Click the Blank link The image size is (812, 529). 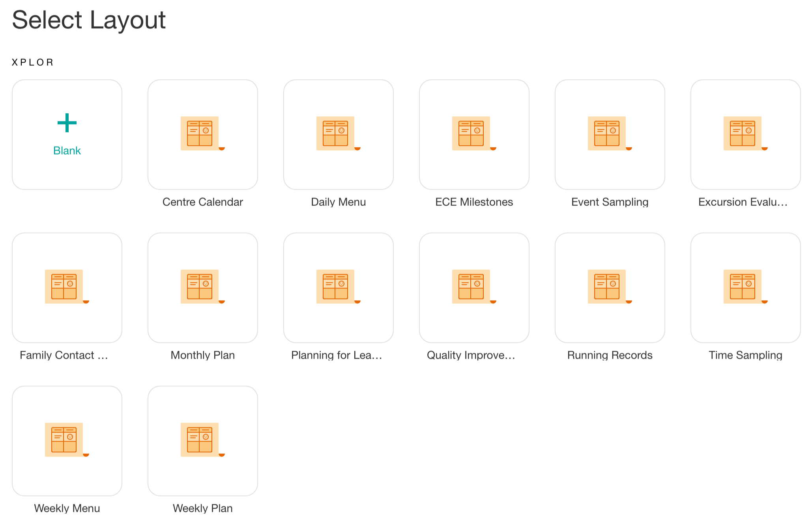(x=67, y=150)
